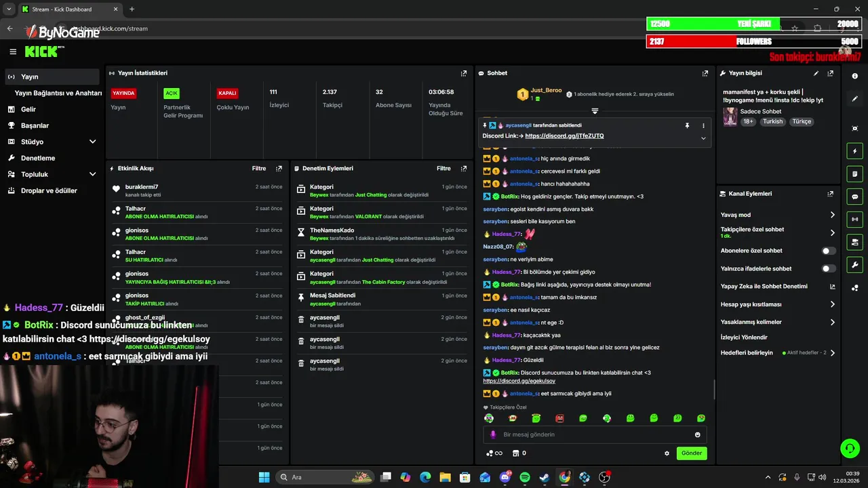Select Yayın in the sidebar
The image size is (868, 488).
point(52,77)
